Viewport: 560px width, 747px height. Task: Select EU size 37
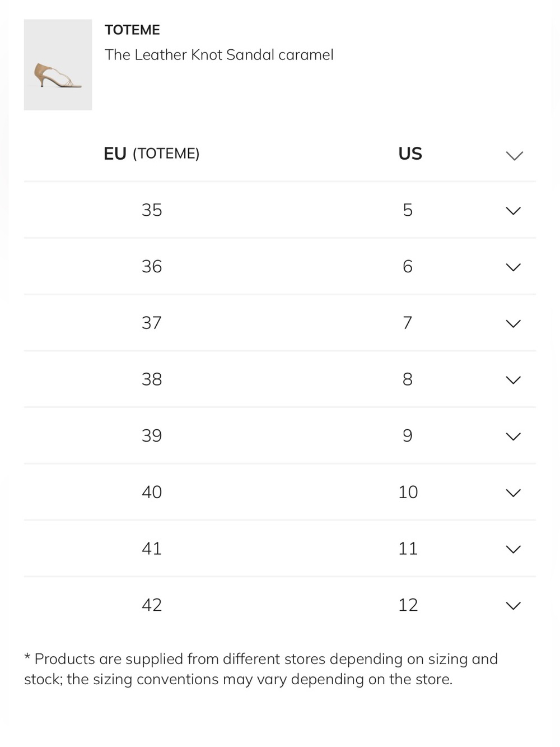[152, 323]
